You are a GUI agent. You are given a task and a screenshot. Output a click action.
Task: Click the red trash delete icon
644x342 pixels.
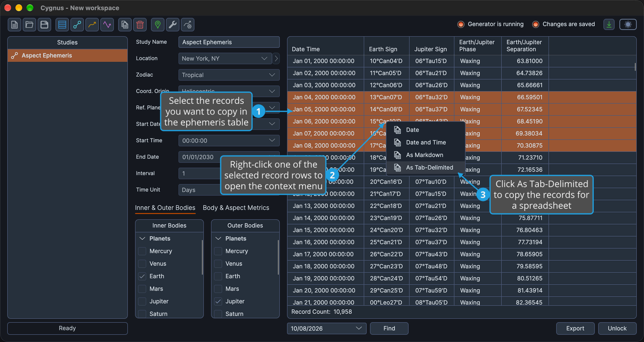coord(140,25)
